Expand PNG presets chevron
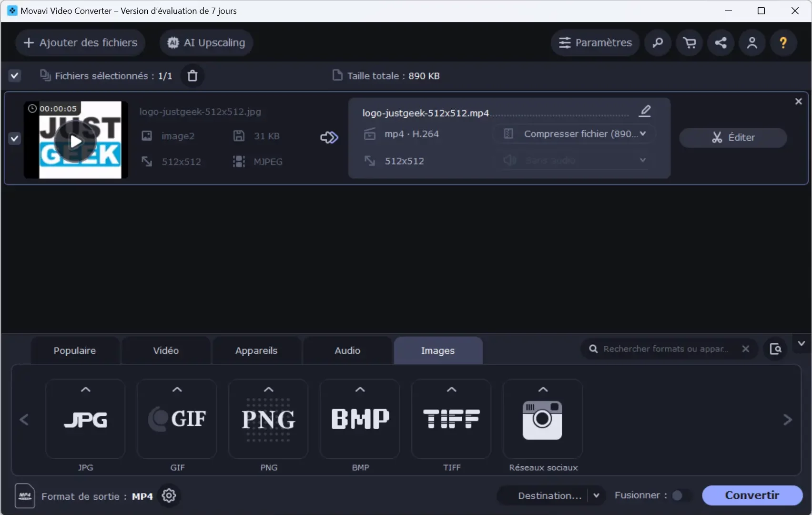Image resolution: width=812 pixels, height=515 pixels. [x=269, y=389]
